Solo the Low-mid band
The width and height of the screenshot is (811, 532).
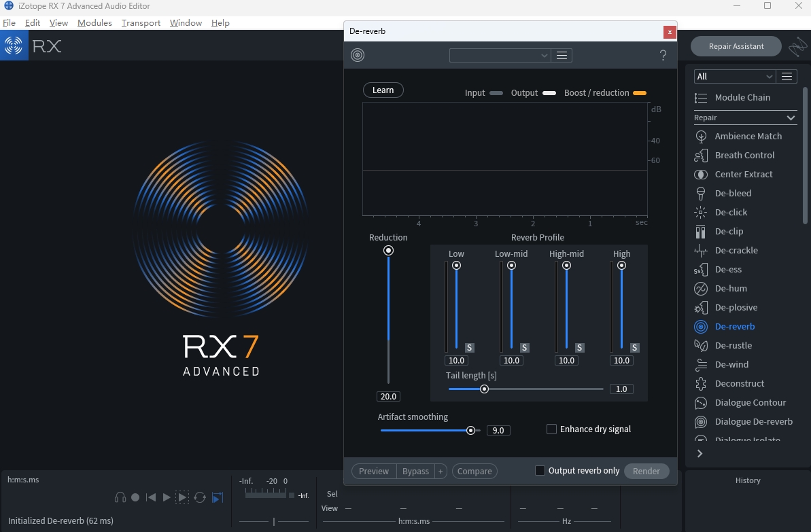(x=524, y=348)
